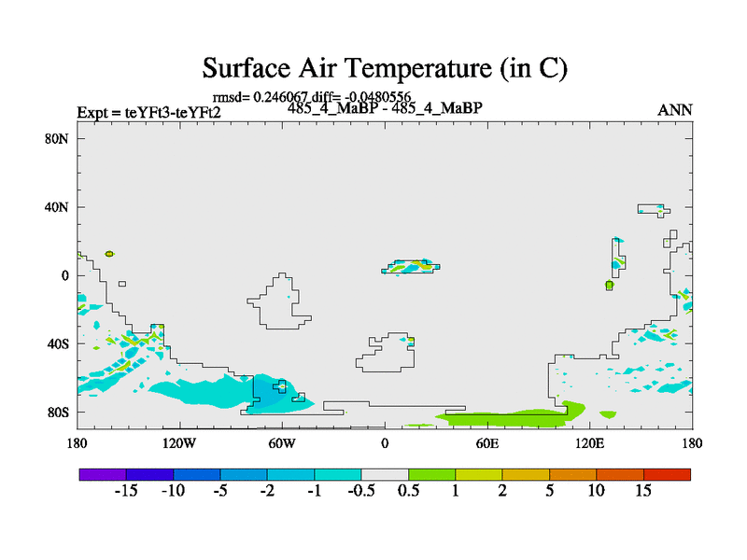Image resolution: width=747 pixels, height=560 pixels.
Task: Click the 40S latitude axis label
Action: (60, 343)
